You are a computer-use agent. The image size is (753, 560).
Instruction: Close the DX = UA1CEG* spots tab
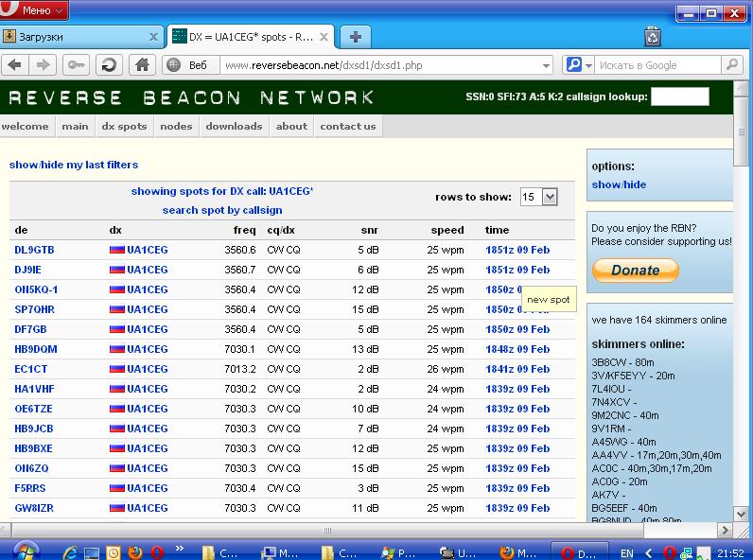tap(324, 37)
